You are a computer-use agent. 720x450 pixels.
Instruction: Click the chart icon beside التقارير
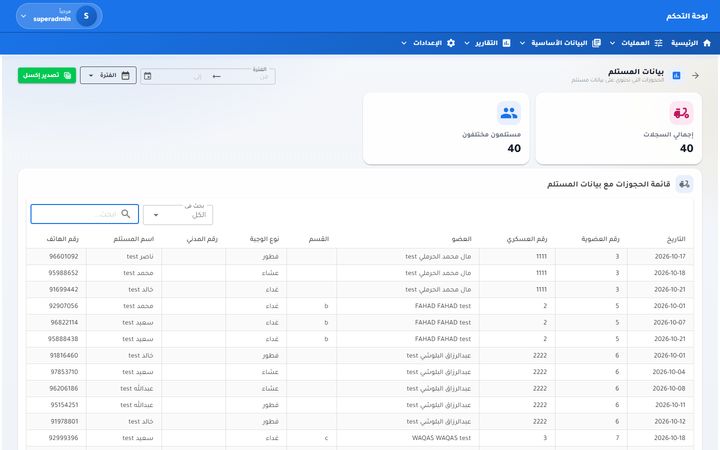[506, 43]
